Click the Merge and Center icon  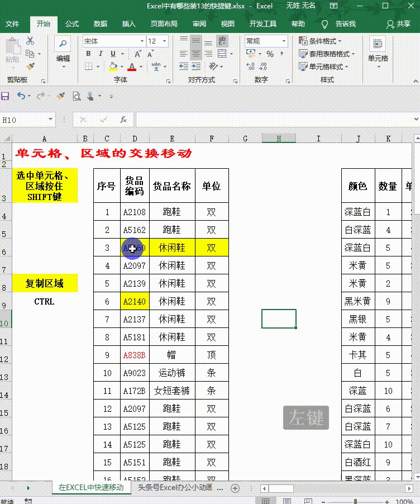222,54
